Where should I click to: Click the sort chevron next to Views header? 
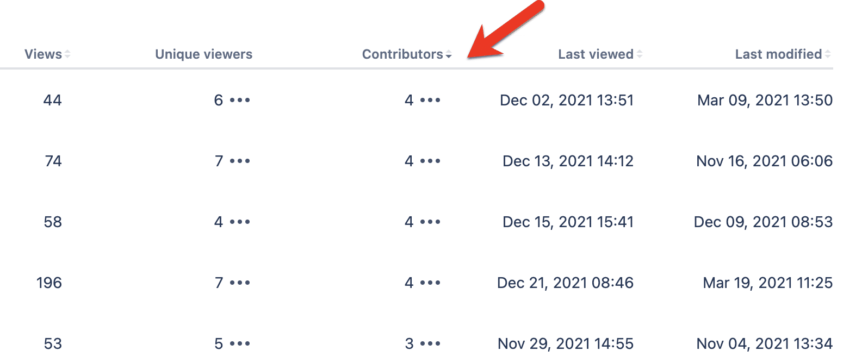pyautogui.click(x=67, y=54)
